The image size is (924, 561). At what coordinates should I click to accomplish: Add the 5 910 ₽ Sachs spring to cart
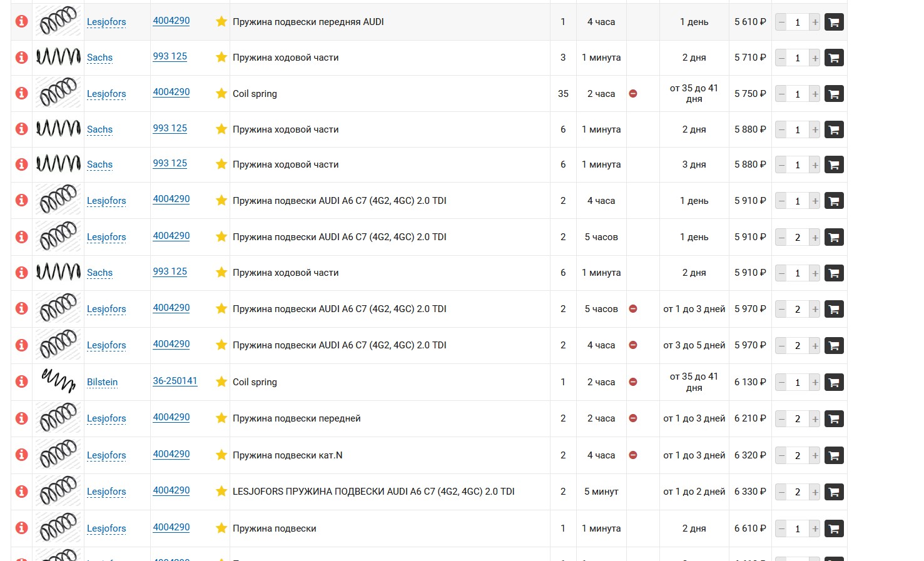(x=834, y=273)
